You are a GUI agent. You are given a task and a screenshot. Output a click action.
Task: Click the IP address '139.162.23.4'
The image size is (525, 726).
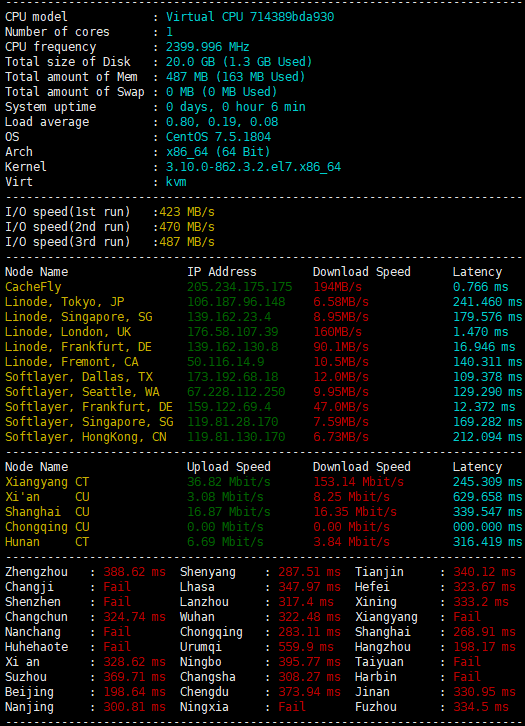(x=229, y=317)
